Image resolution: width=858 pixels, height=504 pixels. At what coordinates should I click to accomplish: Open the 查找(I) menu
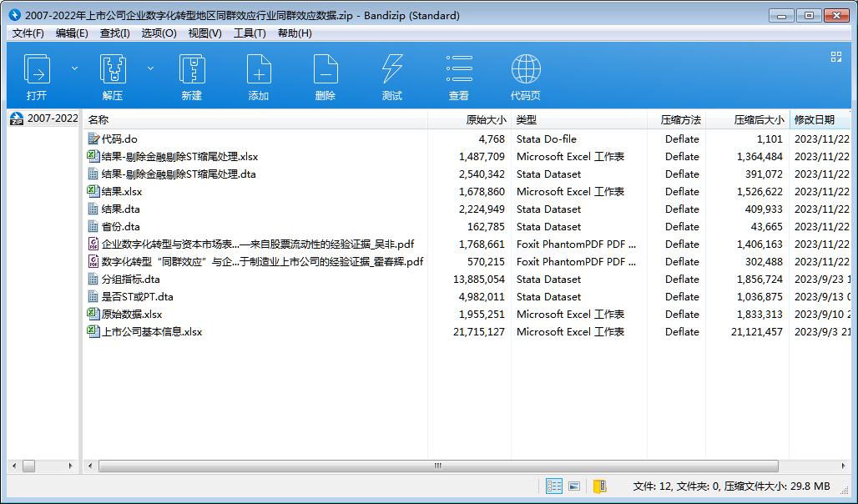(115, 33)
